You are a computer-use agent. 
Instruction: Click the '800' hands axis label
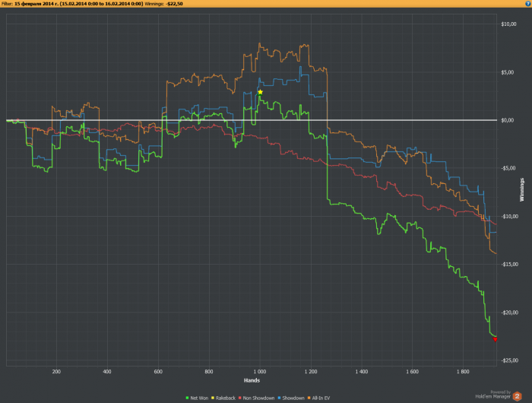coord(209,372)
